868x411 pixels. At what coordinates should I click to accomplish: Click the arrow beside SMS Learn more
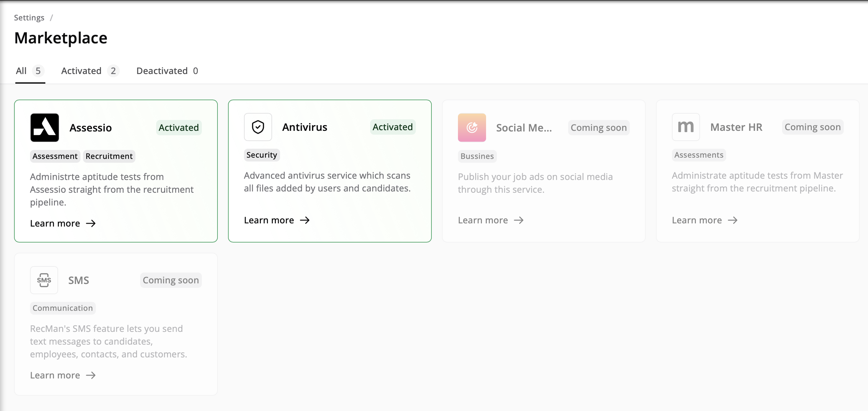click(x=91, y=375)
